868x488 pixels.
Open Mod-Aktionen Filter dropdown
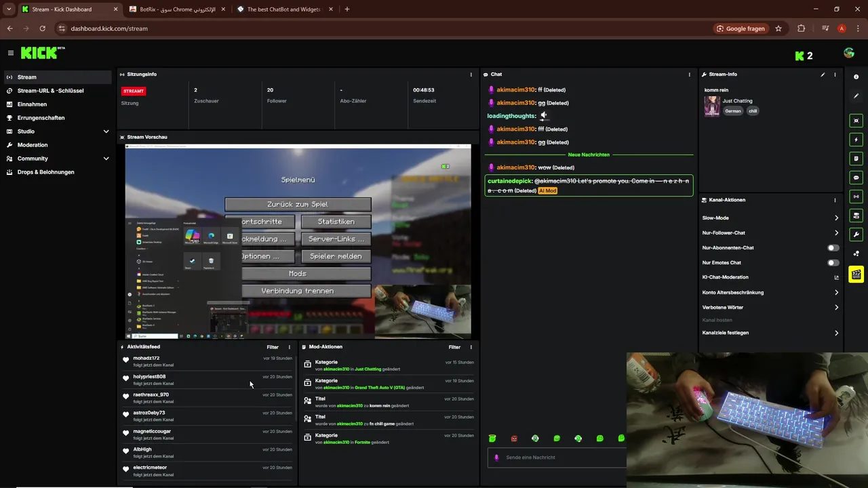(x=454, y=347)
